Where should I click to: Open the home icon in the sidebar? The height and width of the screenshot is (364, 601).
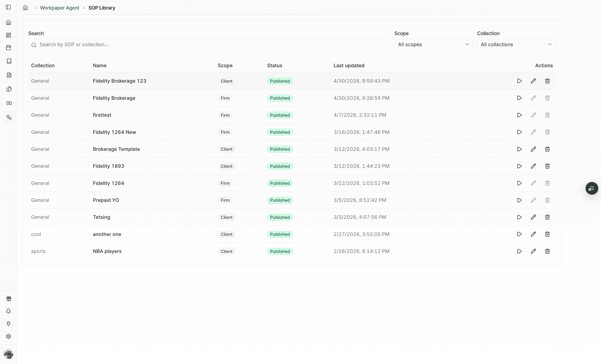[9, 22]
